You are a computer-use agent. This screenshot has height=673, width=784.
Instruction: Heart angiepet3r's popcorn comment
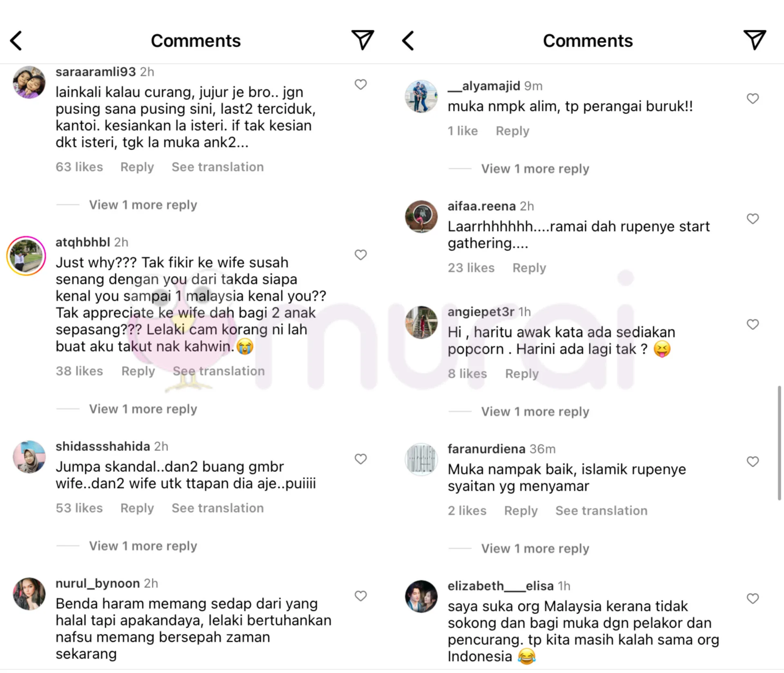pyautogui.click(x=753, y=324)
